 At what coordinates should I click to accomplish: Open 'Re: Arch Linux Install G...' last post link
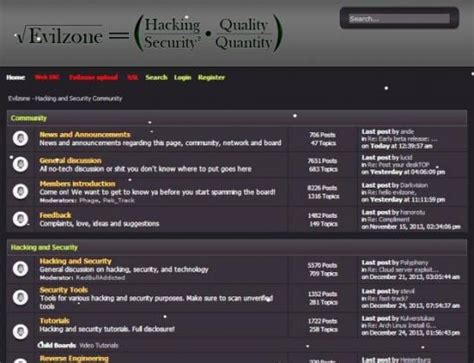coord(402,326)
